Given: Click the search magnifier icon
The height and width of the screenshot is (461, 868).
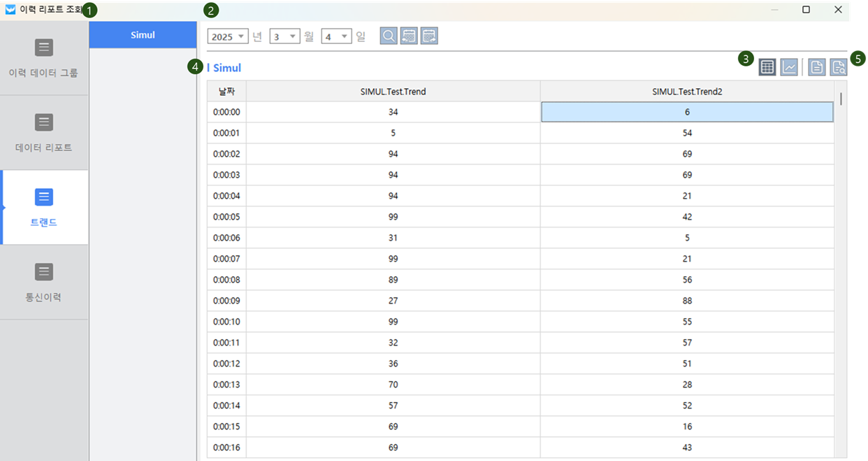Looking at the screenshot, I should click(x=389, y=36).
